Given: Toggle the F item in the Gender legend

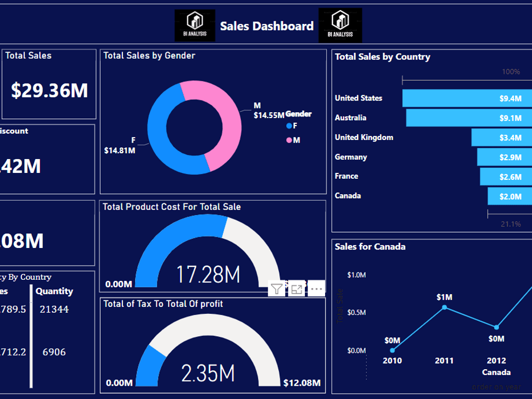Looking at the screenshot, I should [x=292, y=127].
